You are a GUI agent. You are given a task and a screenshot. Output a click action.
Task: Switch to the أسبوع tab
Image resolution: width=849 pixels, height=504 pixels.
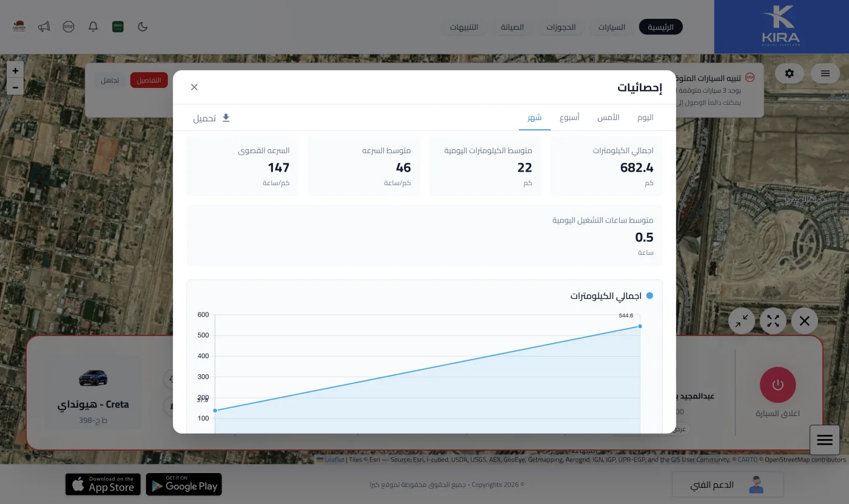[x=569, y=117]
